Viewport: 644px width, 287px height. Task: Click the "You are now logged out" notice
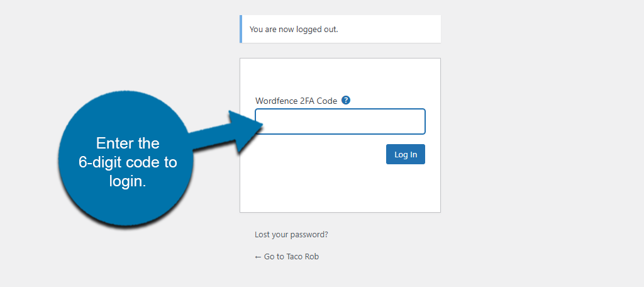pyautogui.click(x=294, y=29)
